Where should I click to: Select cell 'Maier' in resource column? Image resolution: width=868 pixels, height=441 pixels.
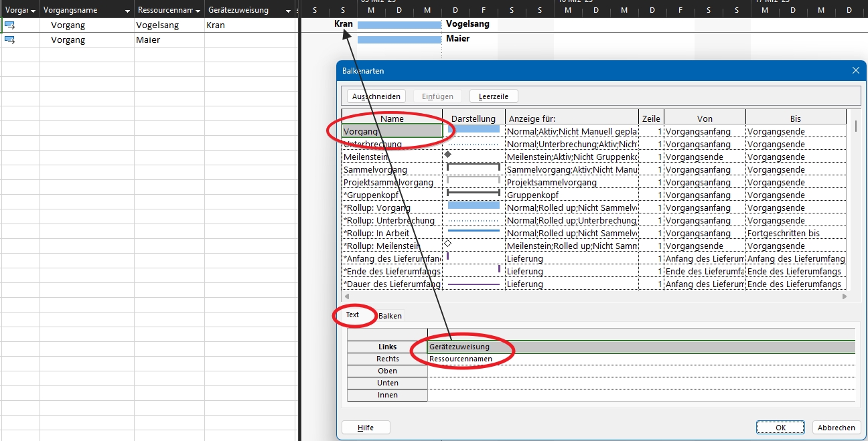[x=169, y=39]
